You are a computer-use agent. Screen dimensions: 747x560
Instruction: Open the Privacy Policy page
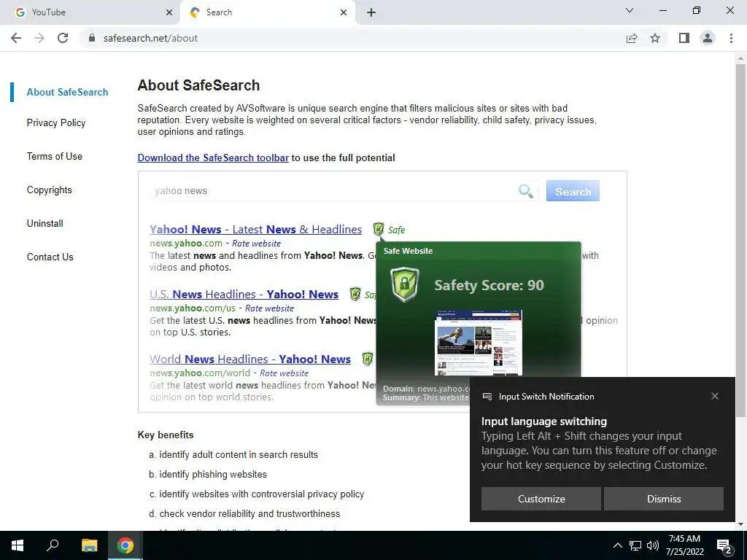(x=55, y=122)
